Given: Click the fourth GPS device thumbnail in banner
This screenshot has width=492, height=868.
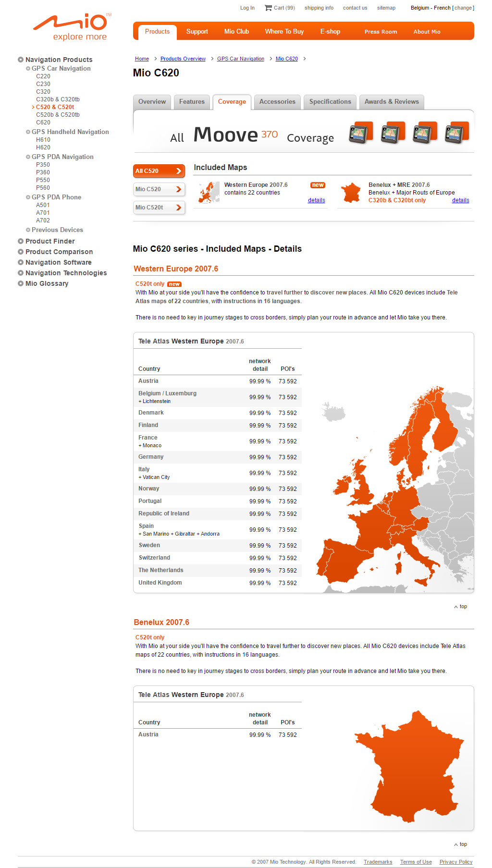Looking at the screenshot, I should (x=456, y=133).
